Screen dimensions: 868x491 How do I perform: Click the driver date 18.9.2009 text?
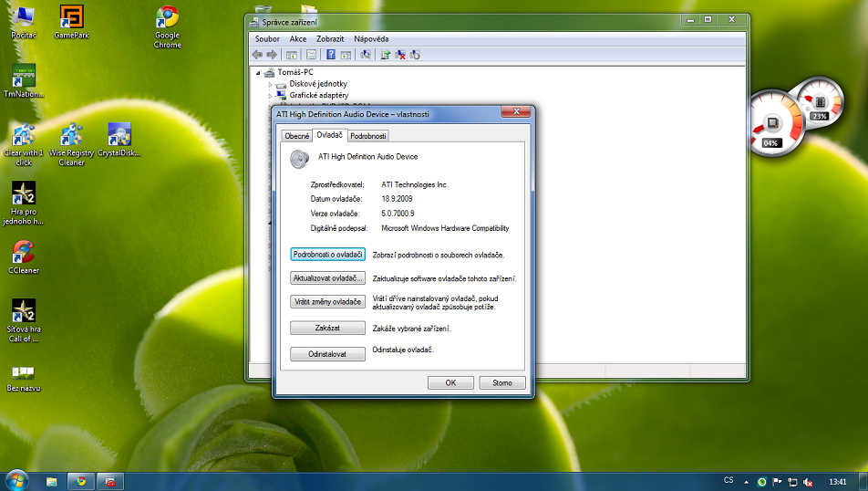397,199
